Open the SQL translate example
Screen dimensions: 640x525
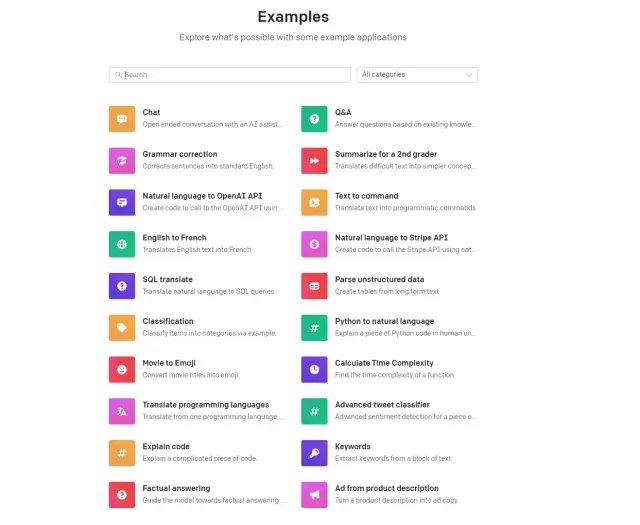pyautogui.click(x=168, y=280)
